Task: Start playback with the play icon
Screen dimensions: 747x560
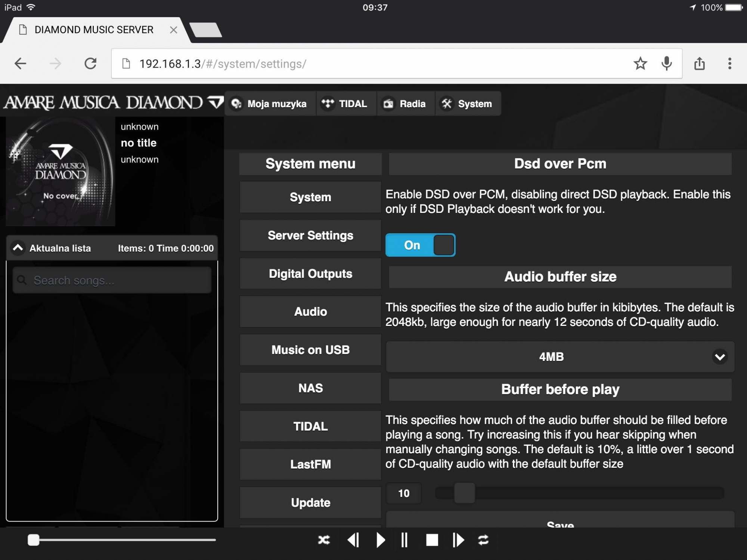Action: [x=381, y=540]
